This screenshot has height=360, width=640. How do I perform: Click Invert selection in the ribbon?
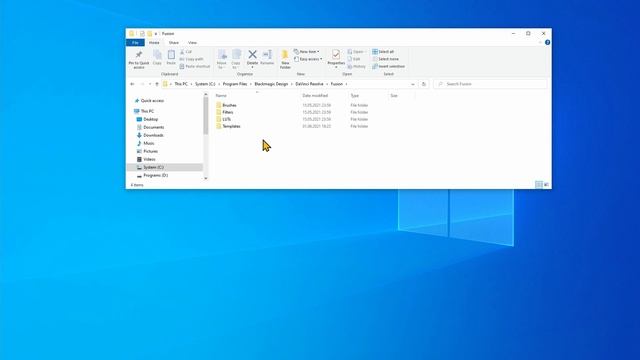click(x=388, y=66)
